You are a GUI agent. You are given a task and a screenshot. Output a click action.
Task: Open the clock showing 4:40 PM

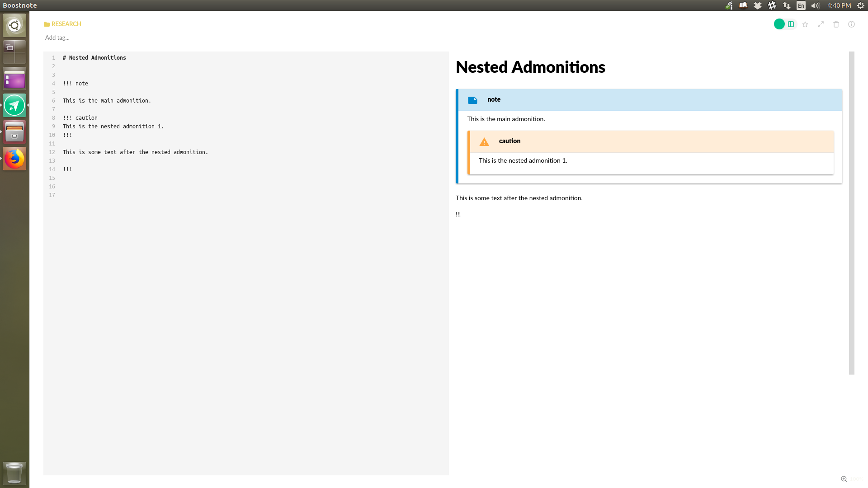pos(839,5)
